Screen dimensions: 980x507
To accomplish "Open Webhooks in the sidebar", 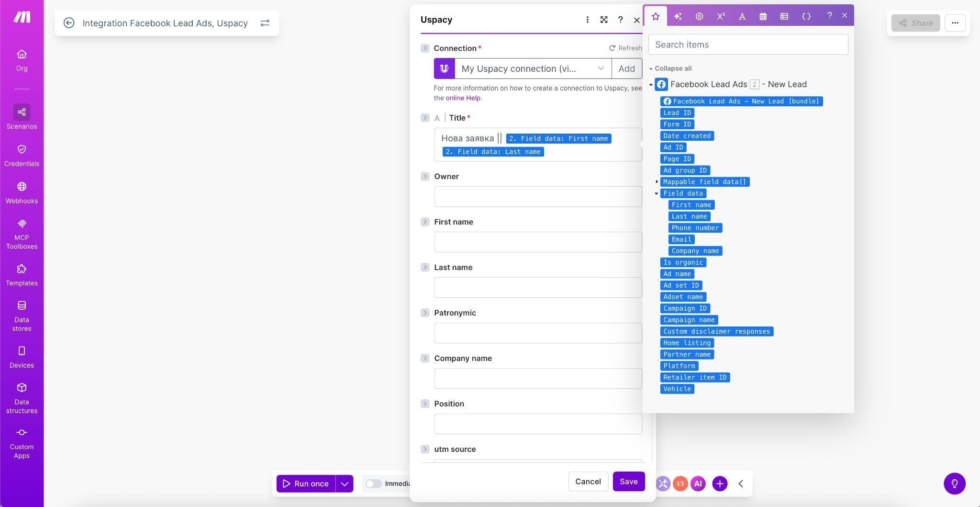I will pos(22,192).
